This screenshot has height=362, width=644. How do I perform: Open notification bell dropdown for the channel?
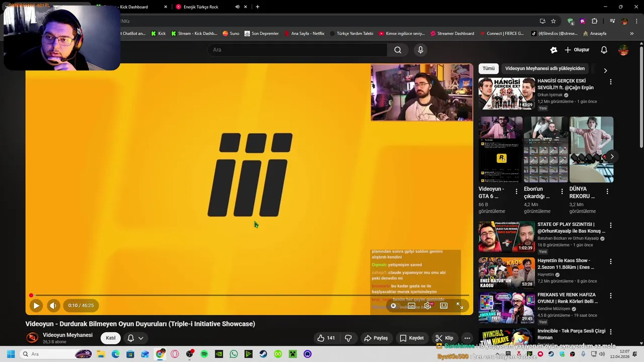(x=135, y=338)
